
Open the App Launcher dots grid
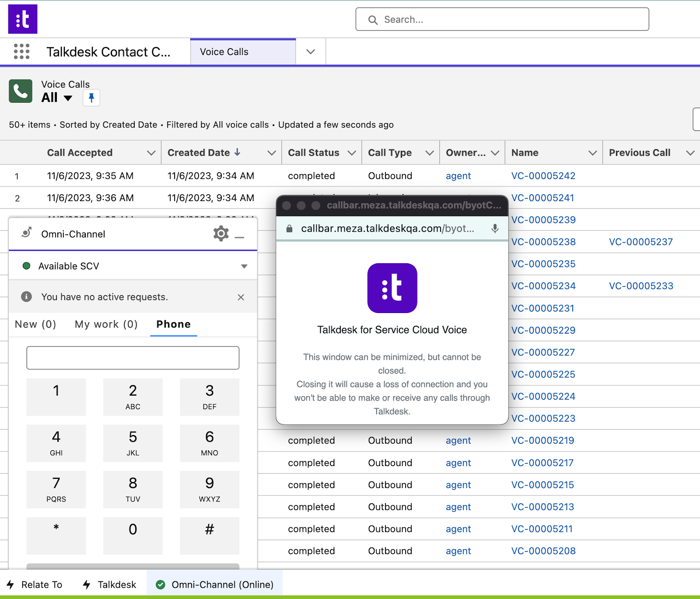(x=21, y=52)
